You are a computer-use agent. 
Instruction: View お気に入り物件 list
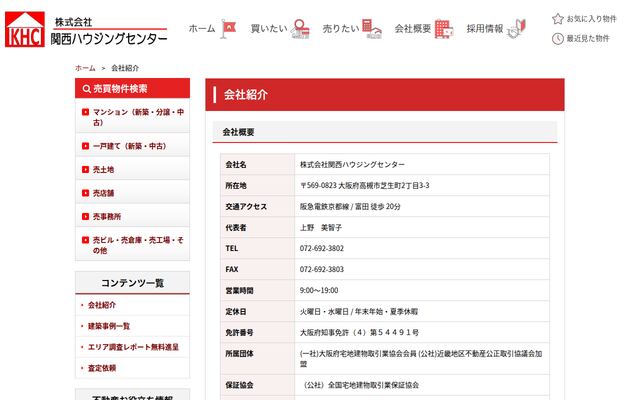click(x=591, y=19)
